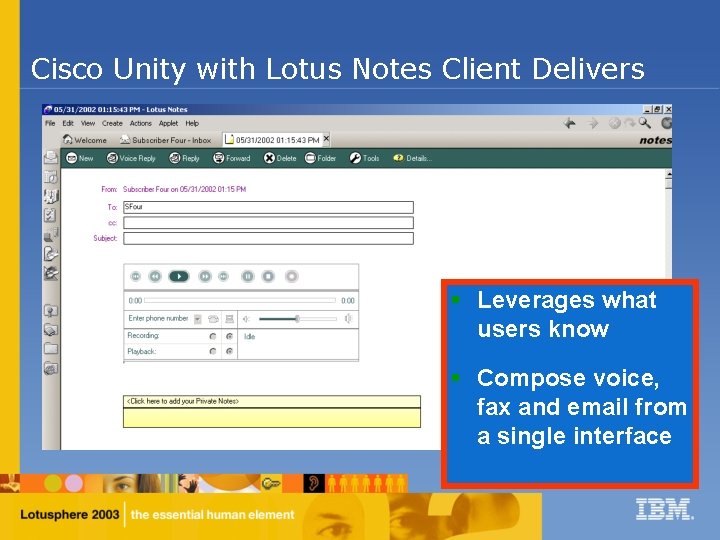Click the refresh navigation icon

630,123
